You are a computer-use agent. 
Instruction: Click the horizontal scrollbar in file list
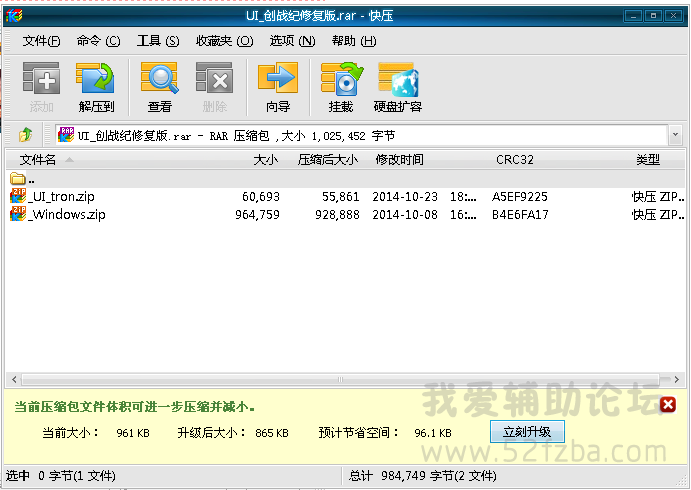coord(340,380)
